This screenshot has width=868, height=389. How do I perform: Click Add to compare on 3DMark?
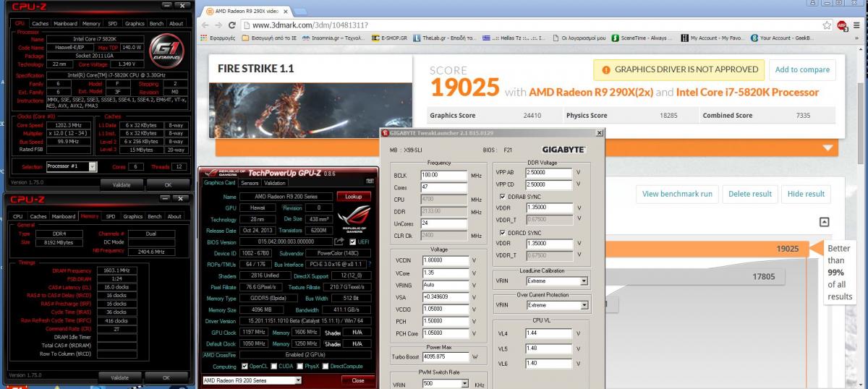coord(802,69)
